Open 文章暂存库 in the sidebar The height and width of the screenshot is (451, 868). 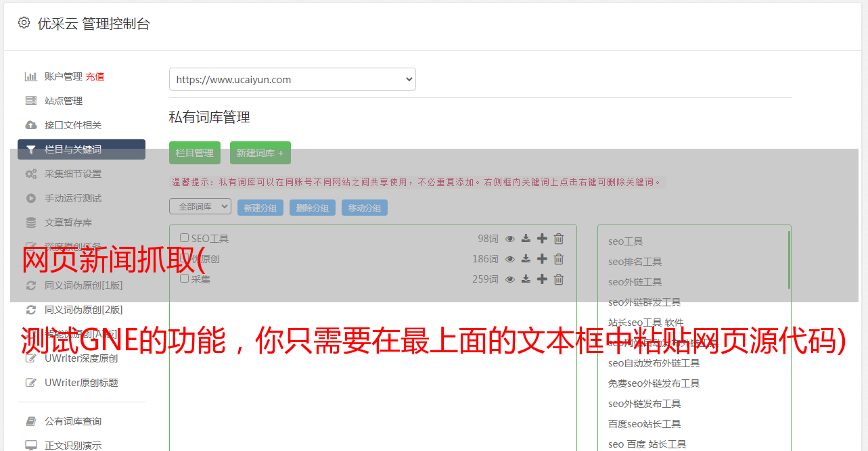68,222
